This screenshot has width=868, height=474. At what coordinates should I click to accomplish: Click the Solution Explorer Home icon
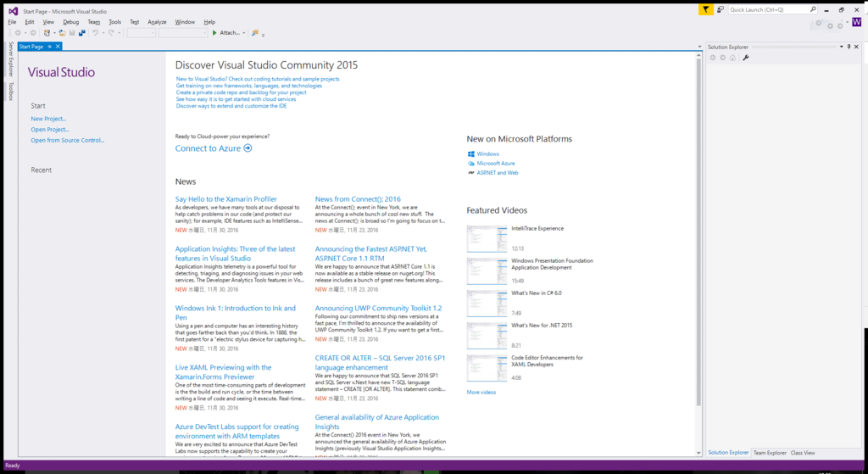[732, 58]
